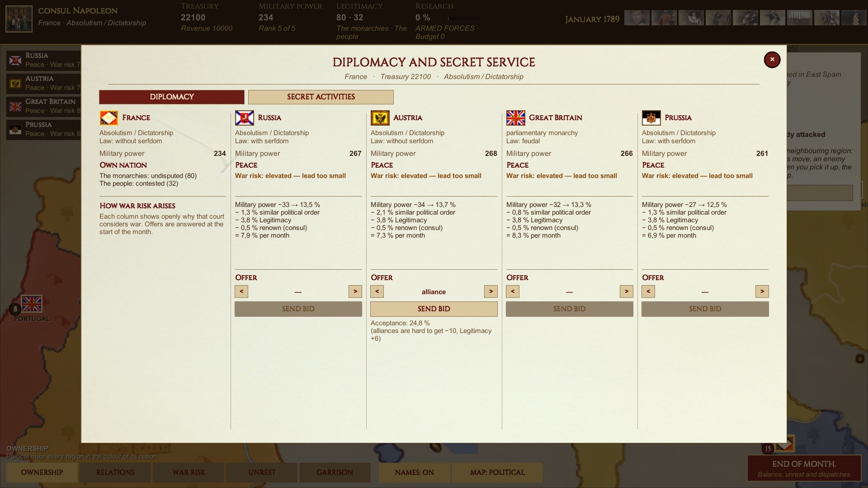Click the Austria eagle flag in Diplomacy column

[380, 118]
